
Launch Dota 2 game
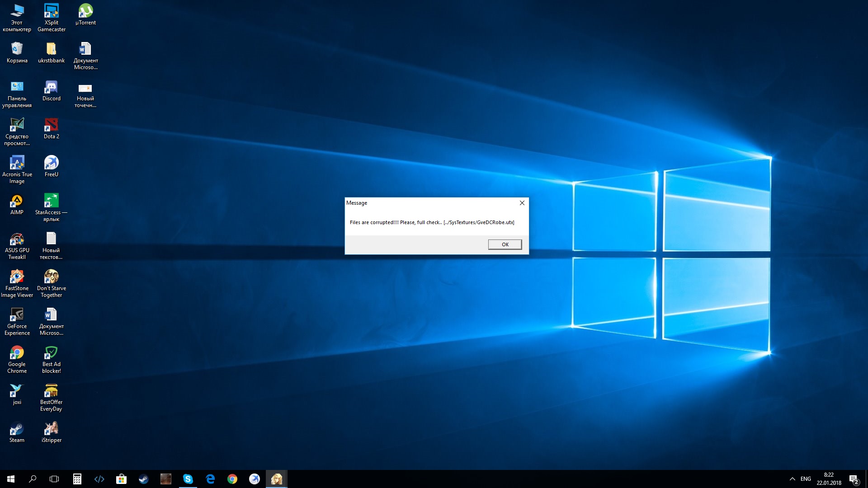51,125
